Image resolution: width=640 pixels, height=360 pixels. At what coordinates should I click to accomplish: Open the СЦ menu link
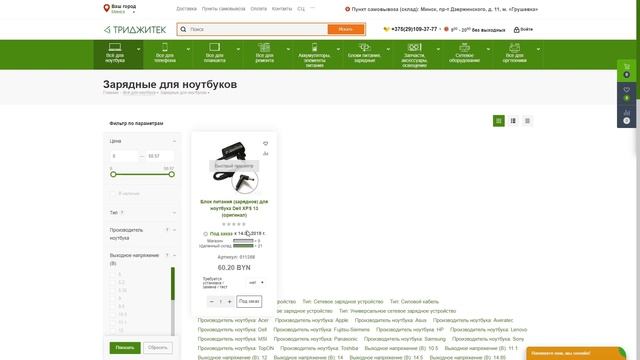pos(301,9)
